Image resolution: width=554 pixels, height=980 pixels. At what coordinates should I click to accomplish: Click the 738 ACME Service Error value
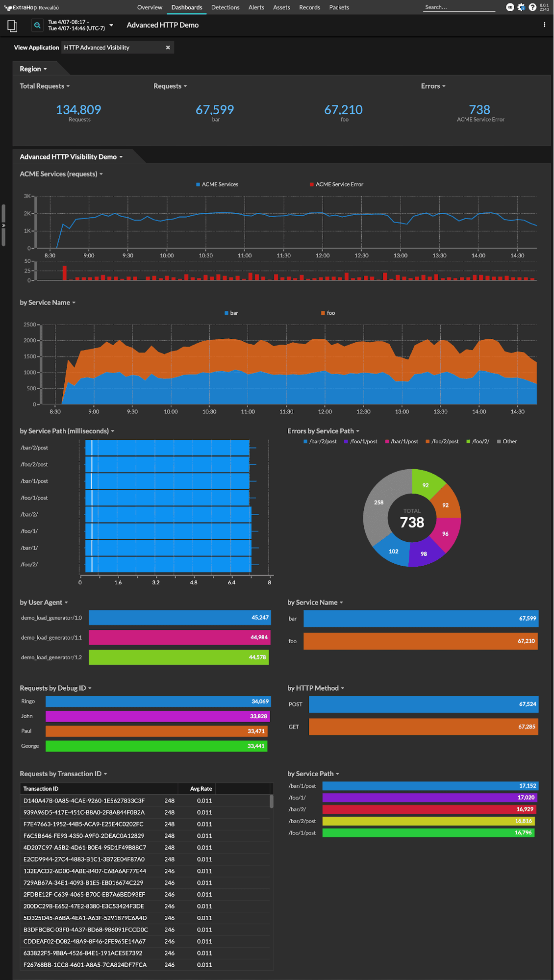(x=479, y=110)
